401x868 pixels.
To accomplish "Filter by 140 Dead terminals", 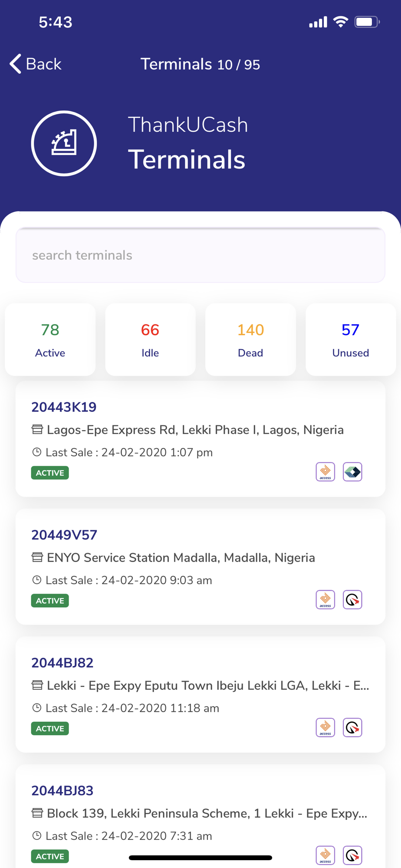I will (250, 340).
